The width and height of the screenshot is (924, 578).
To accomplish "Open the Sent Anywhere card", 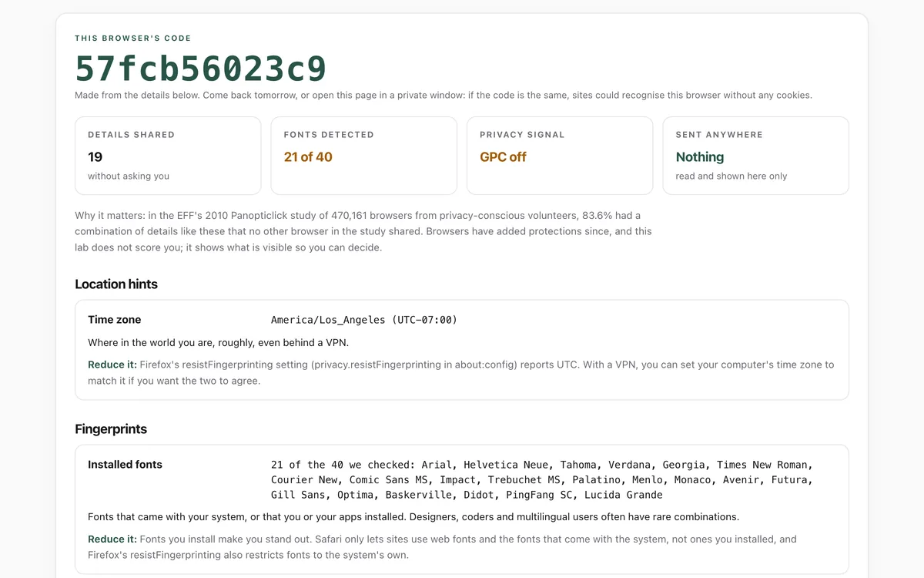I will coord(756,156).
